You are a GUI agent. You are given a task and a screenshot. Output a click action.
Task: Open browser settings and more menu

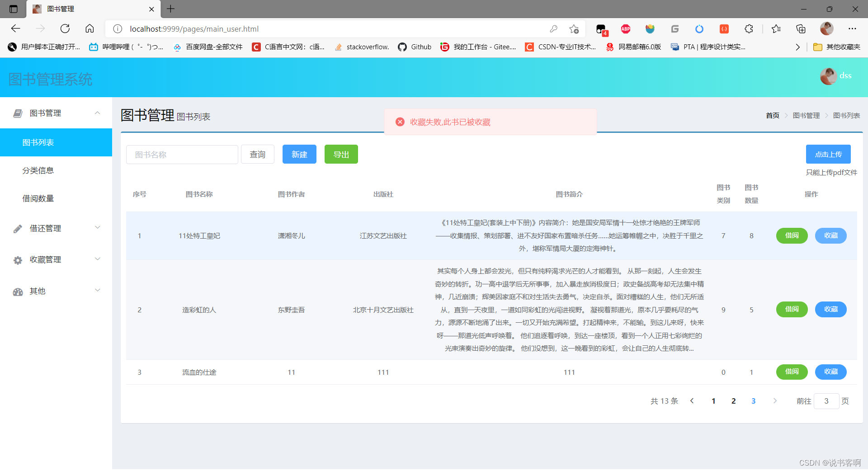[x=852, y=29]
